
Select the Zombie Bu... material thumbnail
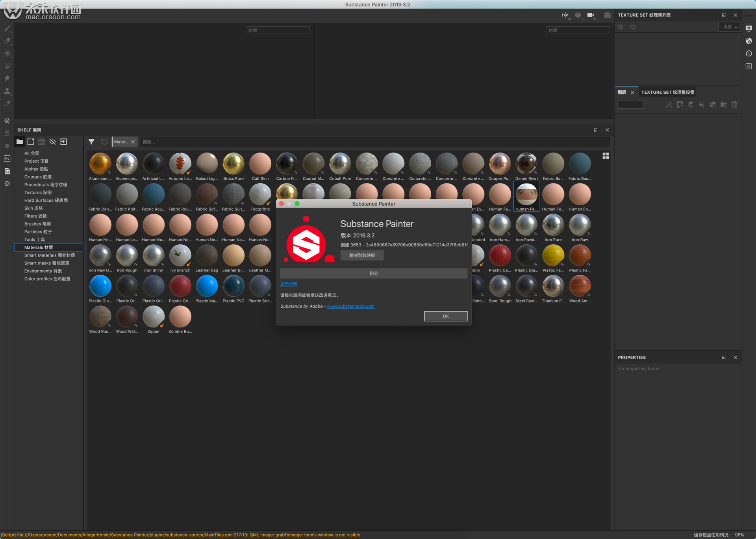180,320
